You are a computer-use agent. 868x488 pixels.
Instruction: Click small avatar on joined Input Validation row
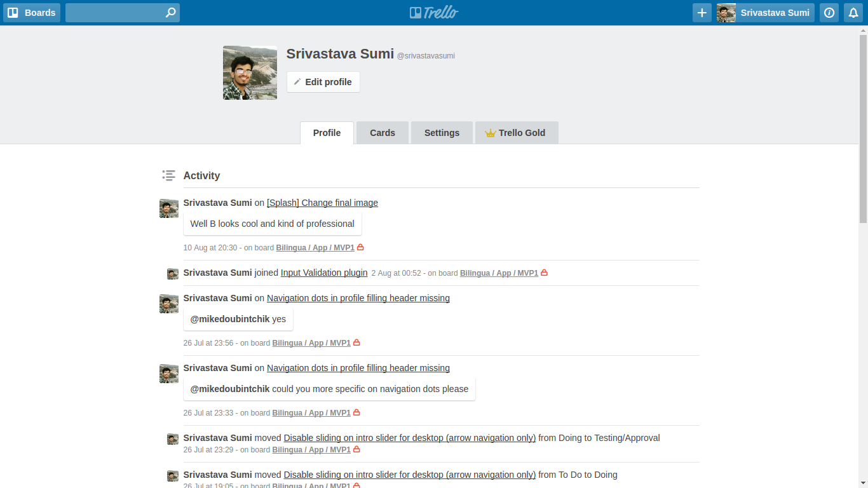tap(173, 274)
